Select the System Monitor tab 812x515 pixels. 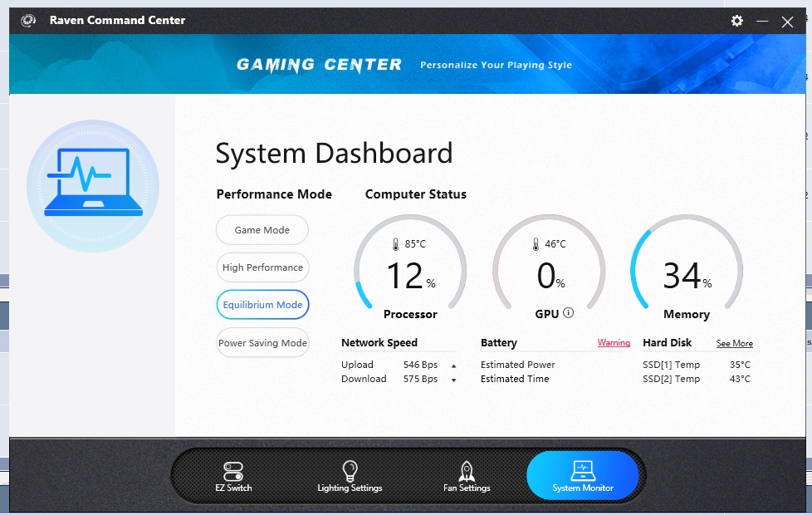tap(583, 477)
